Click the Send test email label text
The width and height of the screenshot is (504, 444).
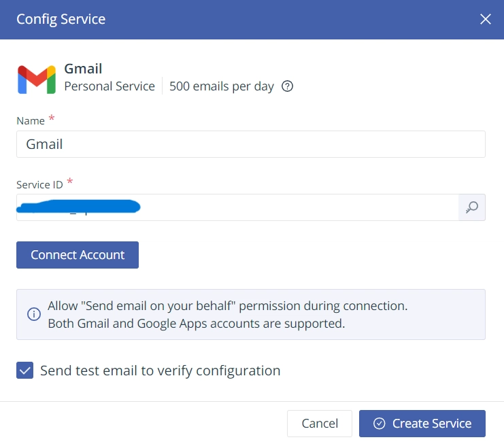(160, 370)
